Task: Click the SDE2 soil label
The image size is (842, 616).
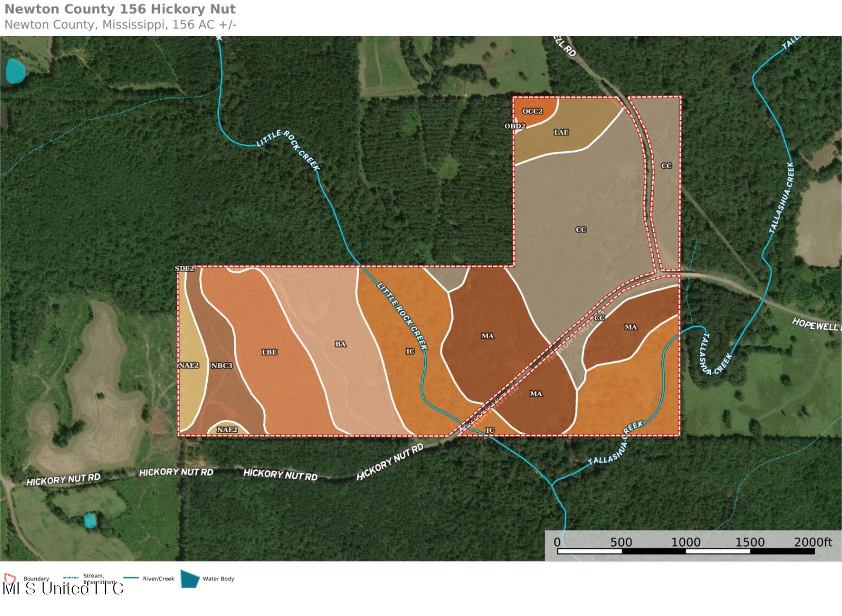Action: 184,268
